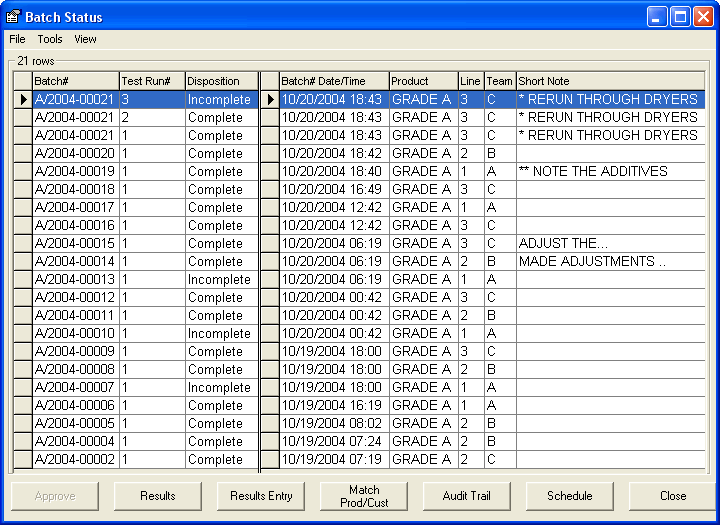Image resolution: width=720 pixels, height=525 pixels.
Task: Click the Close button at bottom
Action: [673, 496]
